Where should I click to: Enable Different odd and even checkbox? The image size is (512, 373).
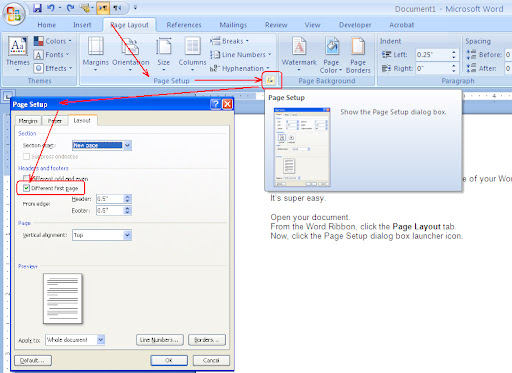pyautogui.click(x=26, y=178)
